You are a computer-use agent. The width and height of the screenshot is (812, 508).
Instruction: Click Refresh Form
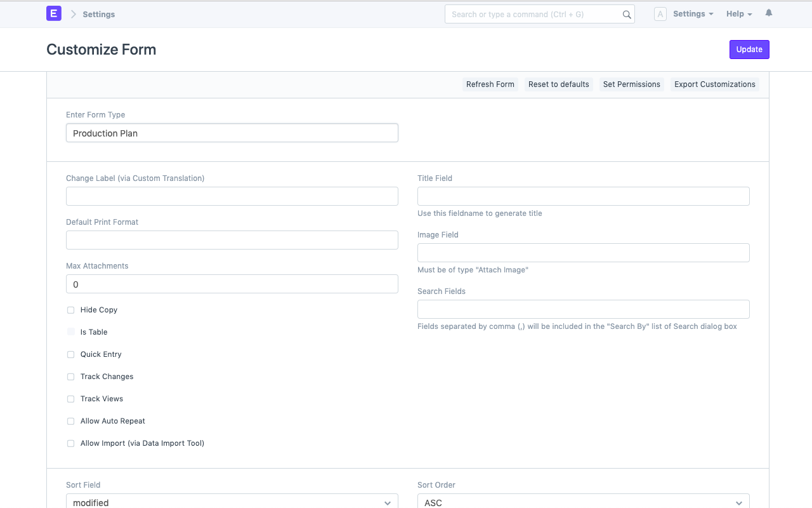pyautogui.click(x=490, y=84)
